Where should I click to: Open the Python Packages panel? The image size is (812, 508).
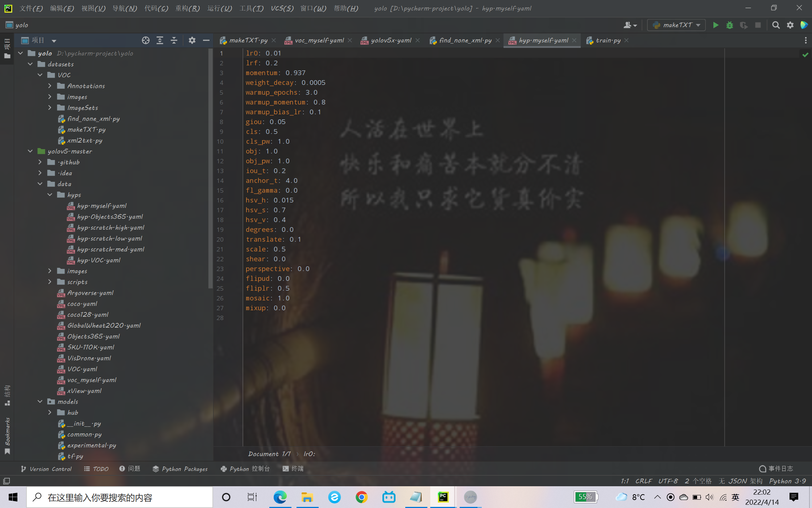180,468
